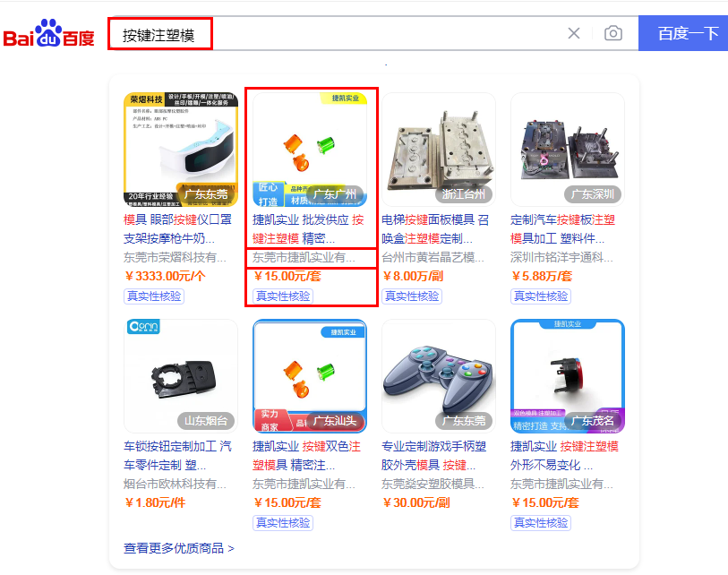Open the game controller product image
Image resolution: width=728 pixels, height=575 pixels.
438,376
